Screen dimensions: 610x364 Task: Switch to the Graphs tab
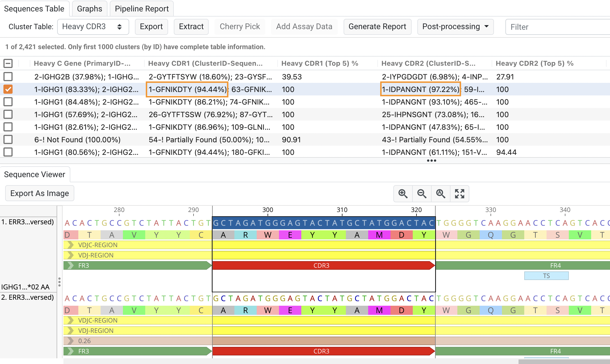point(89,9)
